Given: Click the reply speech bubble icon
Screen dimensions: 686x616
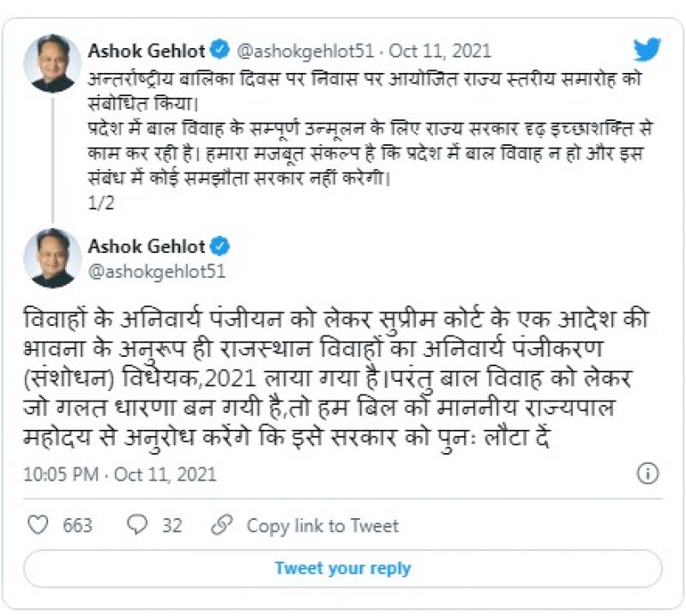Looking at the screenshot, I should tap(137, 524).
